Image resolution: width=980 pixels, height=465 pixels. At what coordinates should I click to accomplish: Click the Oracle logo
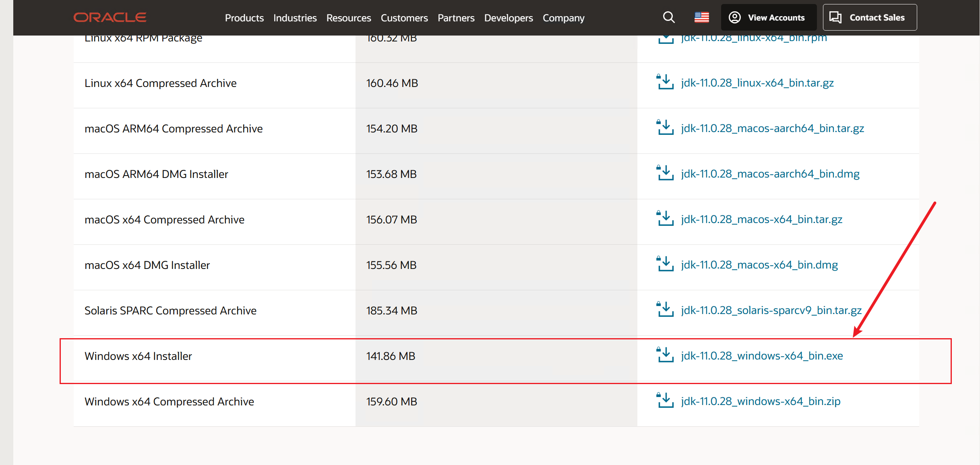click(110, 17)
